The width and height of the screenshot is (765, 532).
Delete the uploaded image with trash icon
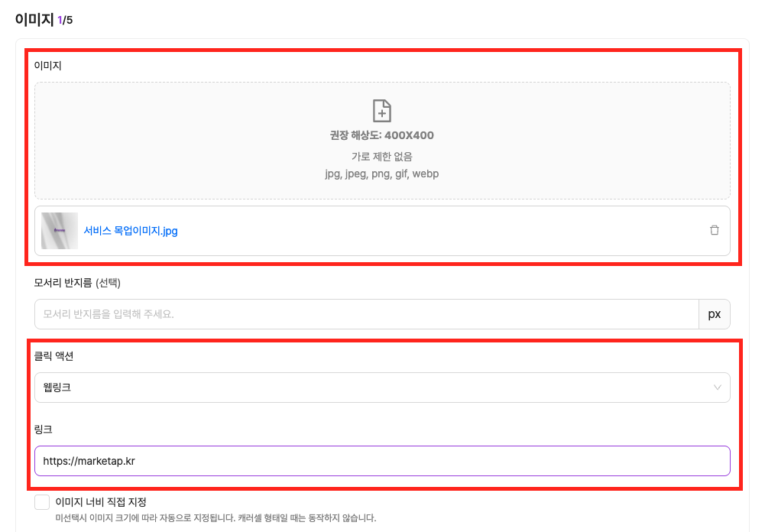coord(715,230)
